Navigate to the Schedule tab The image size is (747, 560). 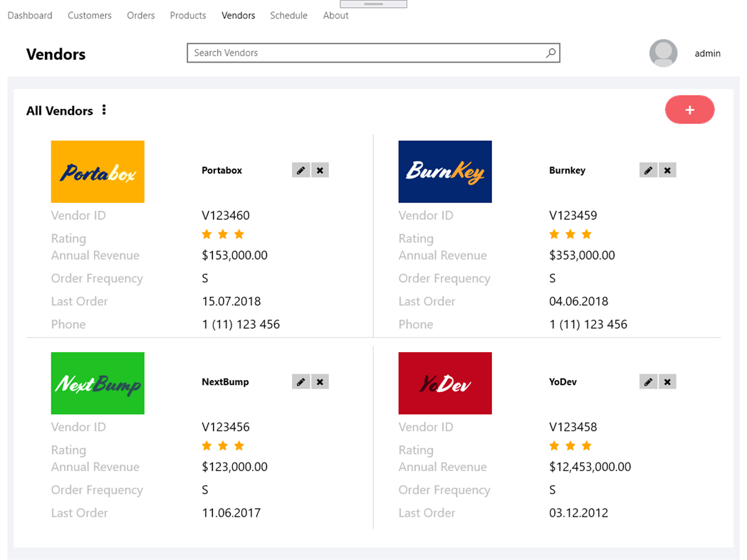coord(288,15)
